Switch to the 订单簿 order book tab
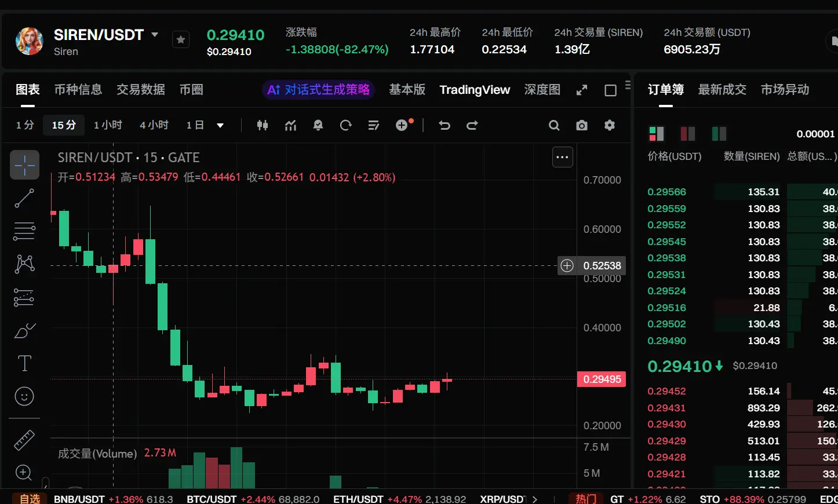This screenshot has width=838, height=504. point(666,90)
